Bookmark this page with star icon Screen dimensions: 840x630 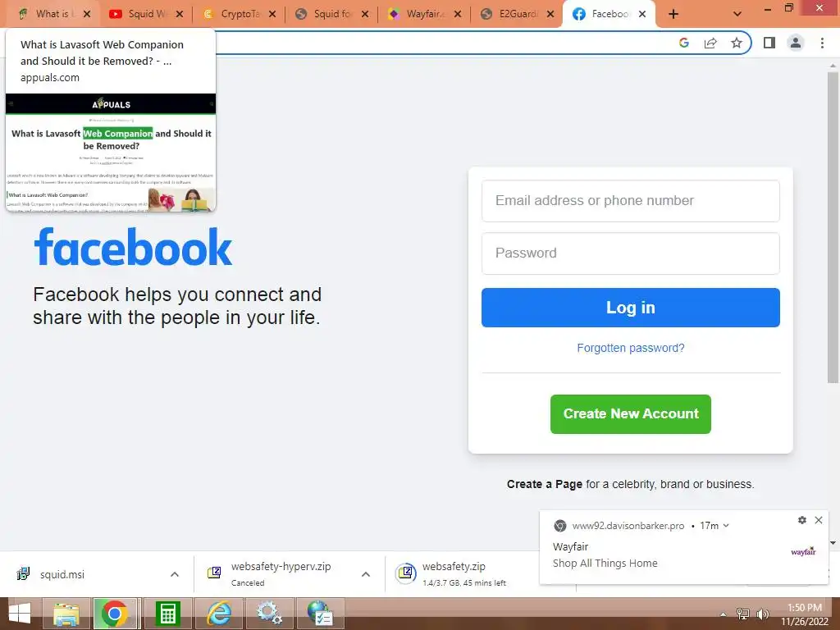[737, 43]
